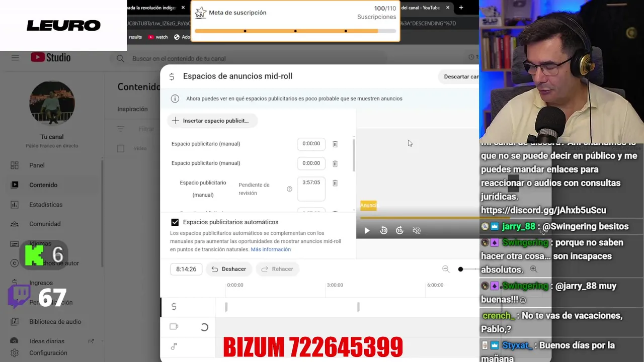Image resolution: width=644 pixels, height=362 pixels.
Task: Delete the 3:57:05 ad slot
Action: coord(335,183)
